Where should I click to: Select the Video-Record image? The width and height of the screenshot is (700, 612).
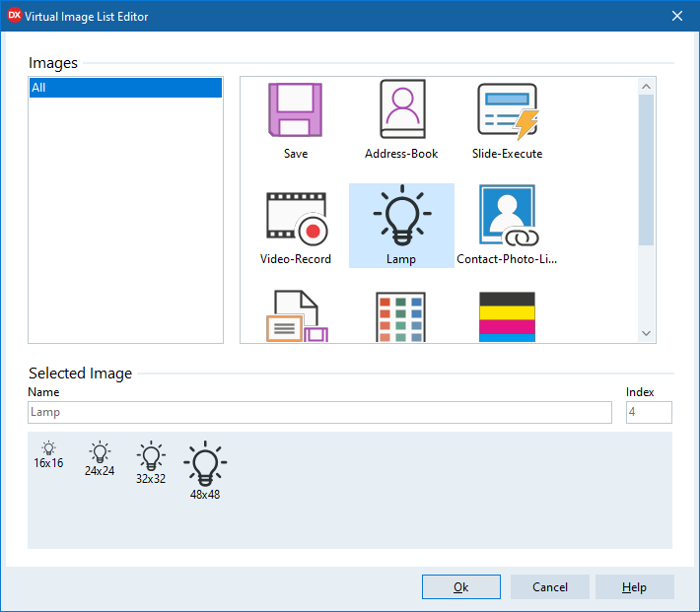pyautogui.click(x=297, y=219)
